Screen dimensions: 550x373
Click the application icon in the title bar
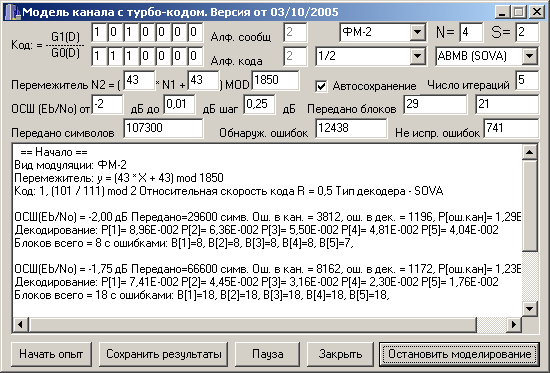click(x=12, y=12)
